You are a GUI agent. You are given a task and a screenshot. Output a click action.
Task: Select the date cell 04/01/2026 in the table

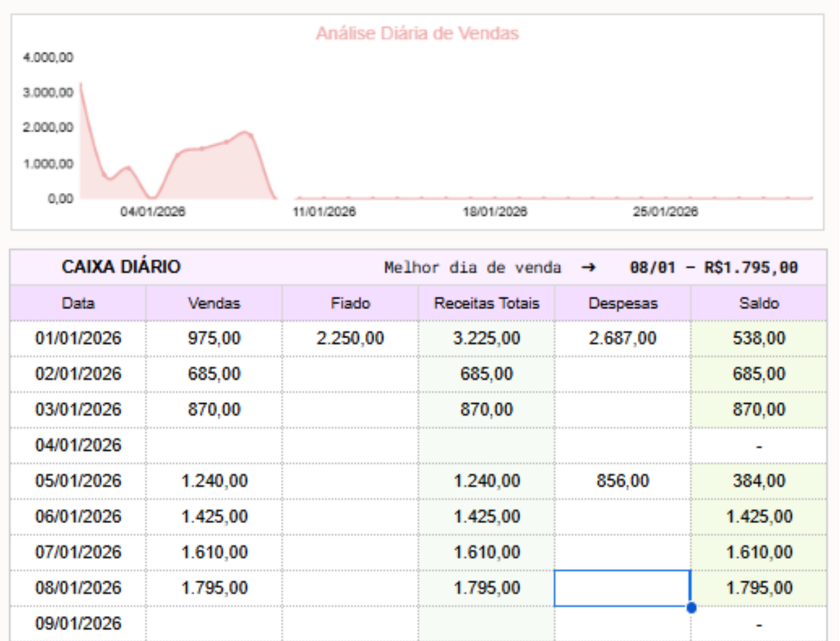[78, 445]
